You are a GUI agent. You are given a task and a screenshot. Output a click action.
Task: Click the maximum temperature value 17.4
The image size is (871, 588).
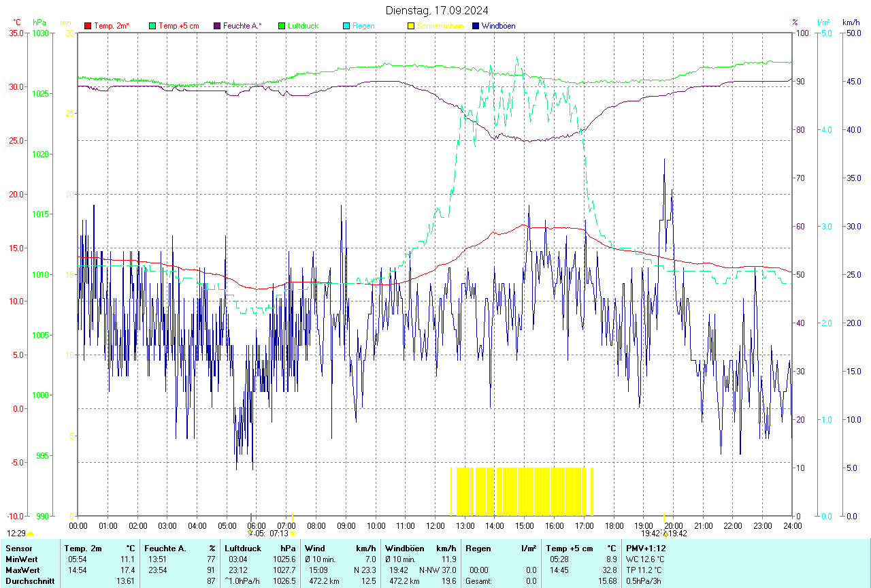click(127, 570)
